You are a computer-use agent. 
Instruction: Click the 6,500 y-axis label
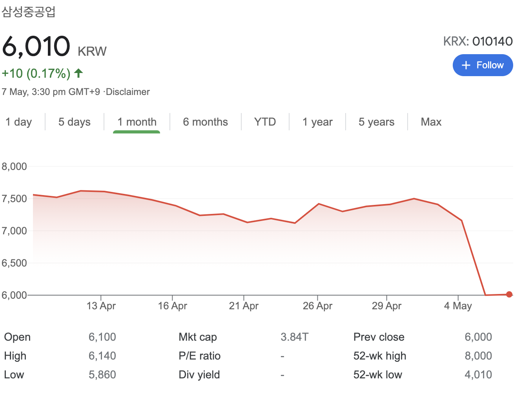(x=15, y=263)
